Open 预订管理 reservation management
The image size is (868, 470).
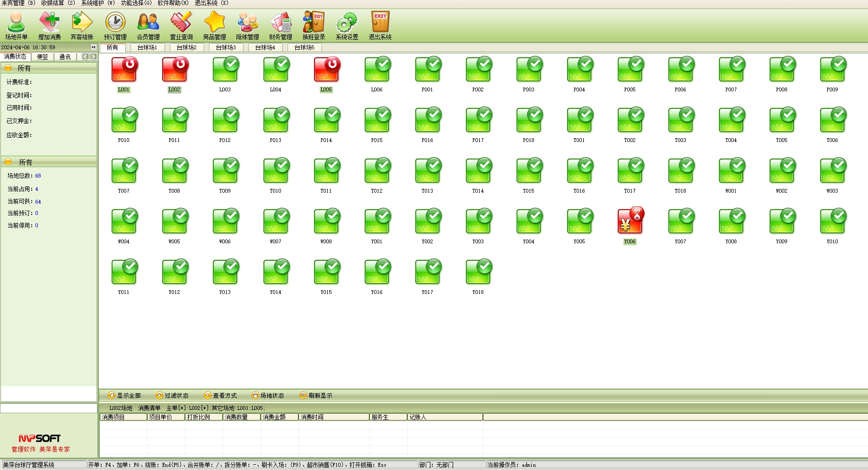[x=115, y=26]
